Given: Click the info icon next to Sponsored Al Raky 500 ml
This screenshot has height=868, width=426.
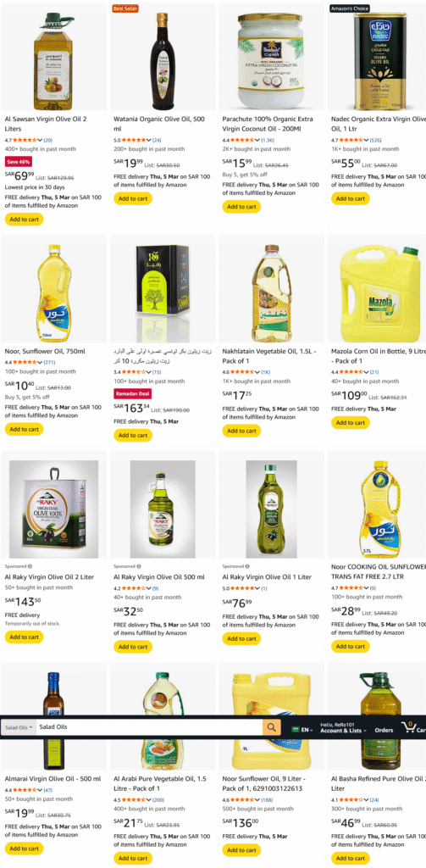Looking at the screenshot, I should point(138,566).
